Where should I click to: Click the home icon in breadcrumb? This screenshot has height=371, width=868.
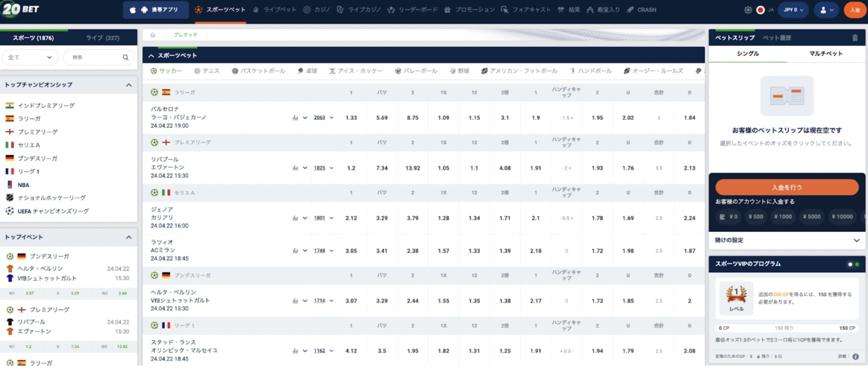152,35
